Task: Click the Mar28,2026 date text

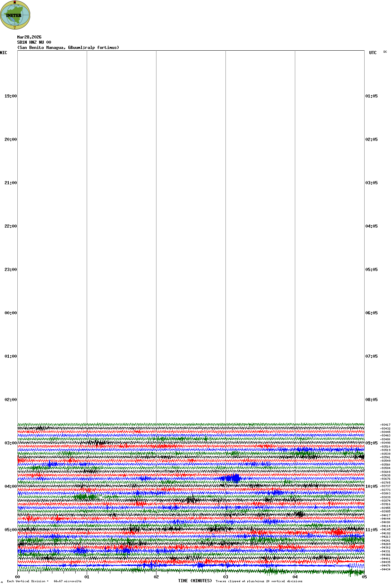Action: coord(29,37)
